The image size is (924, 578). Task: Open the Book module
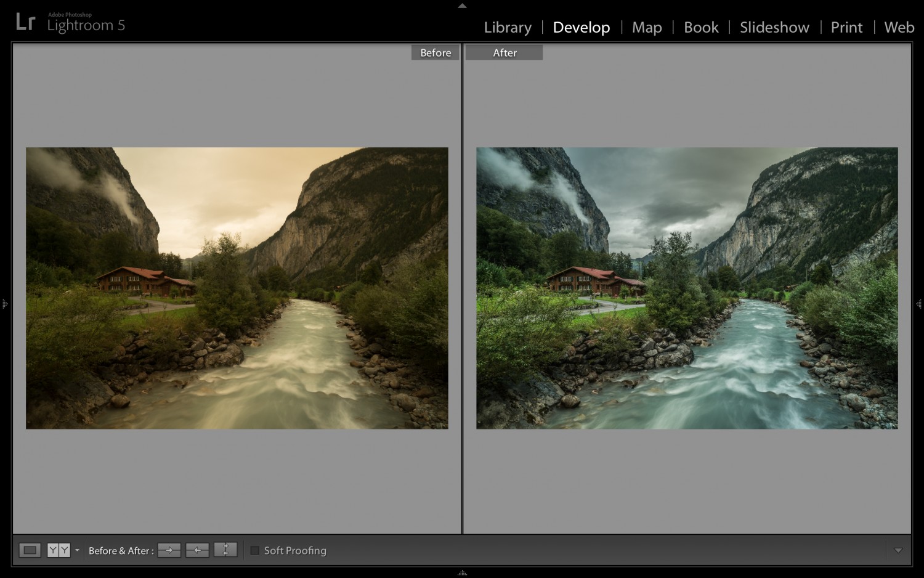(701, 27)
